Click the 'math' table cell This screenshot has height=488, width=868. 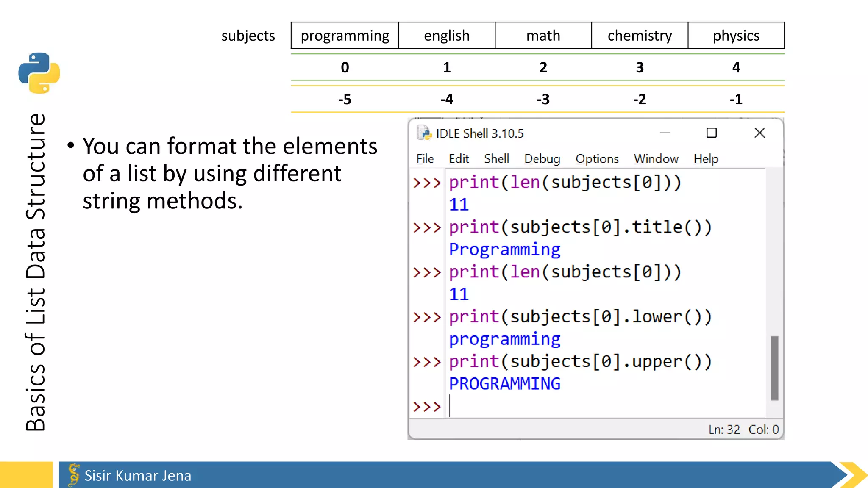coord(543,36)
